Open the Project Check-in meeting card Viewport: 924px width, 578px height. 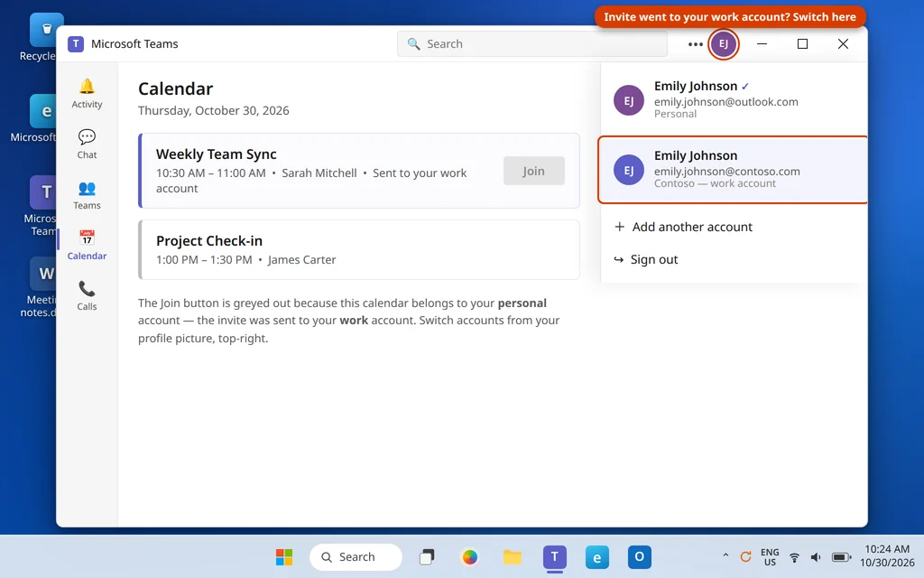point(359,249)
